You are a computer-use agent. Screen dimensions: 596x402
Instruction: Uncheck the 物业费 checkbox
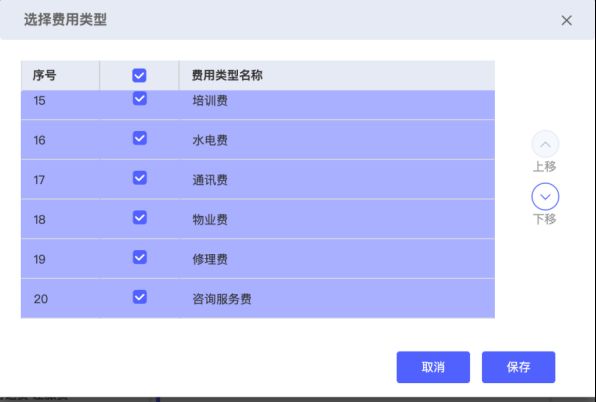tap(139, 217)
